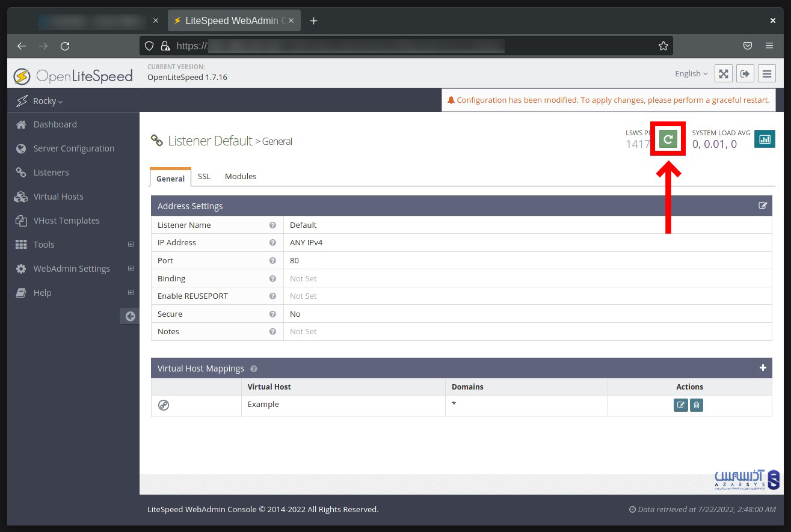Add a new Virtual Host Mapping

pos(763,368)
